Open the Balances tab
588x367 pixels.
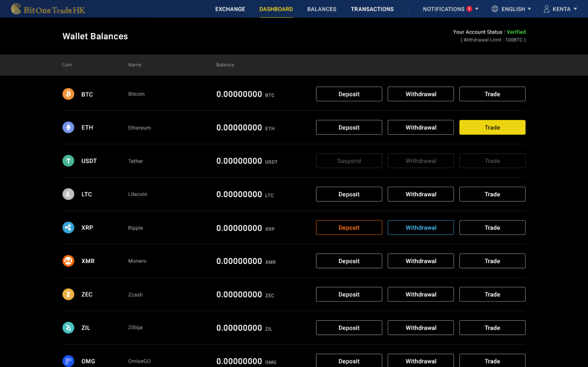(322, 9)
